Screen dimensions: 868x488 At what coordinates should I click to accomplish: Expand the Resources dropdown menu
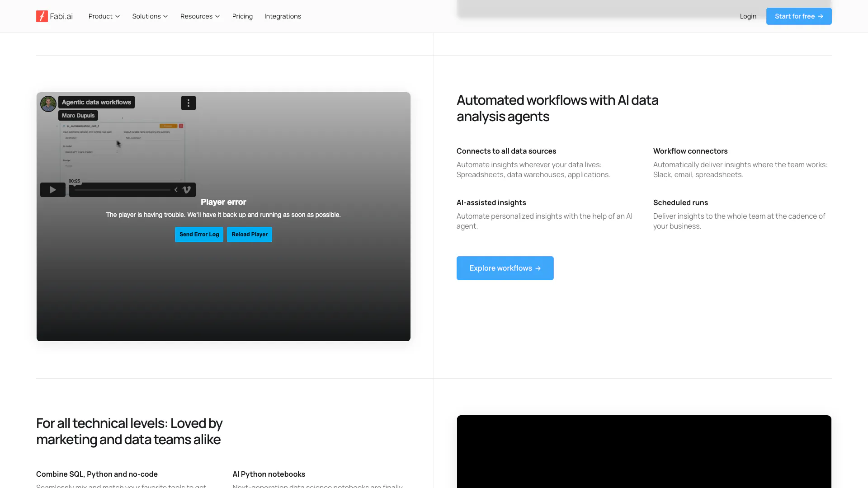(x=200, y=16)
